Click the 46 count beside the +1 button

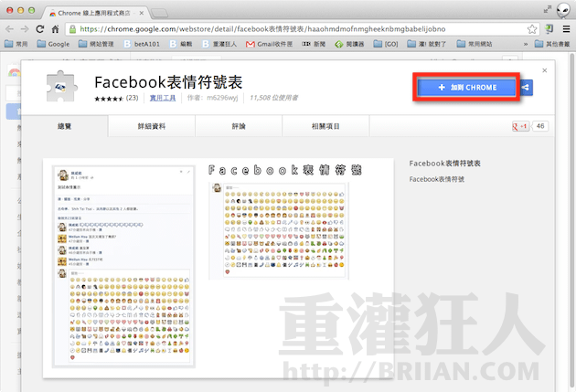click(x=540, y=126)
